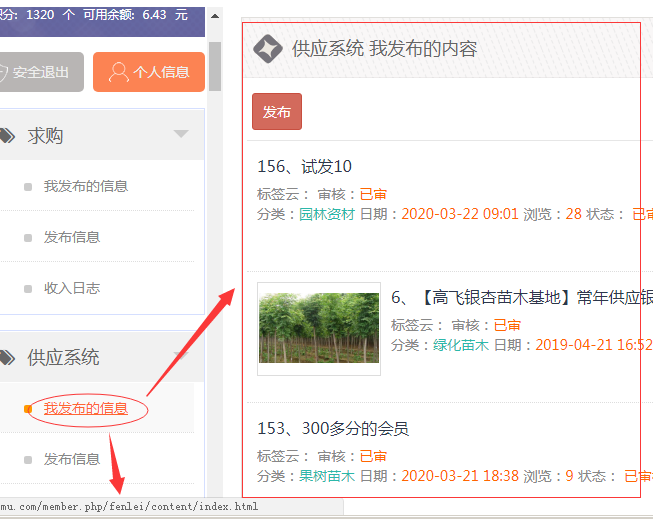Click the tag icon beside 求购
Viewport: 653px width, 519px height.
point(7,135)
